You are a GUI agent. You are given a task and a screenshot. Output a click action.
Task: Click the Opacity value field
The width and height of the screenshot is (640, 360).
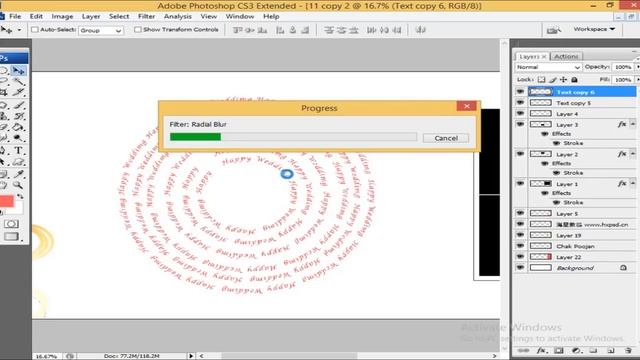pos(623,67)
